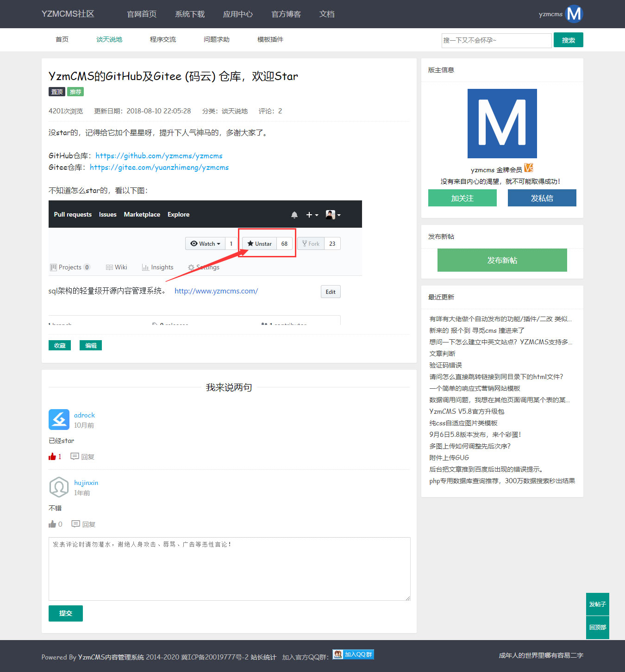Submit the comment with 提交 button
Image resolution: width=625 pixels, height=672 pixels.
(x=66, y=613)
